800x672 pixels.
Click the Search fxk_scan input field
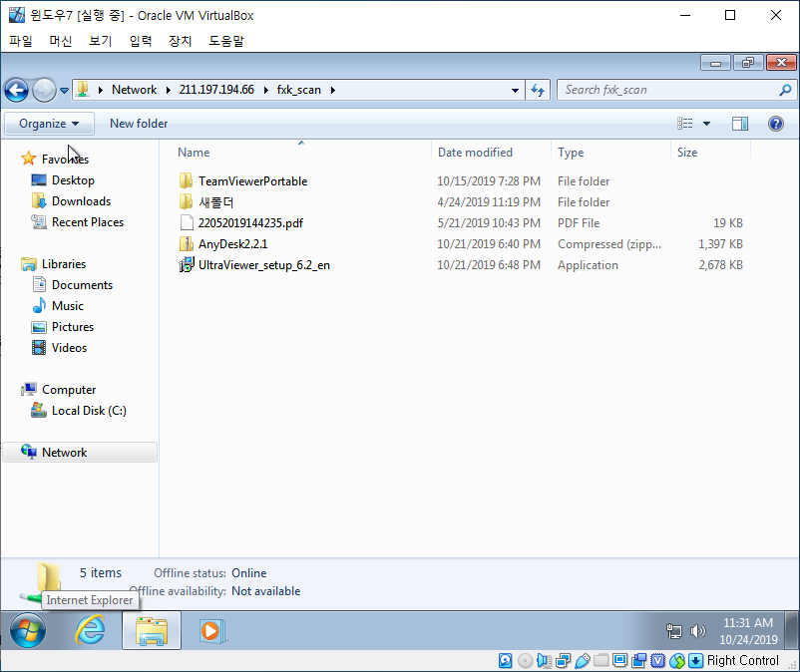666,90
